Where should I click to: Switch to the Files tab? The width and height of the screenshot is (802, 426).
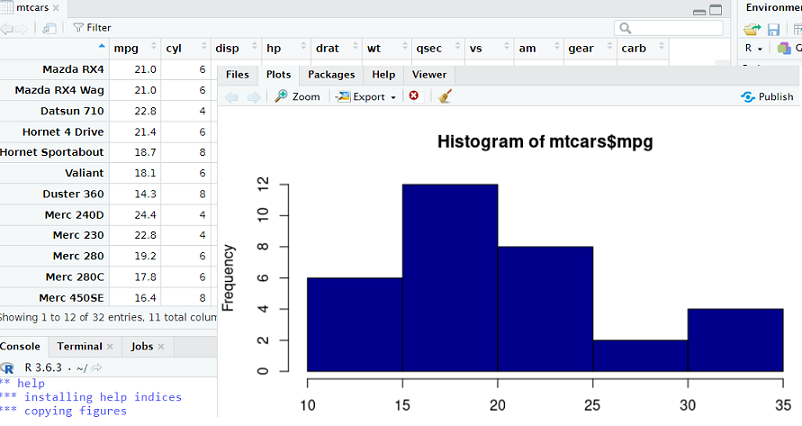click(x=237, y=74)
